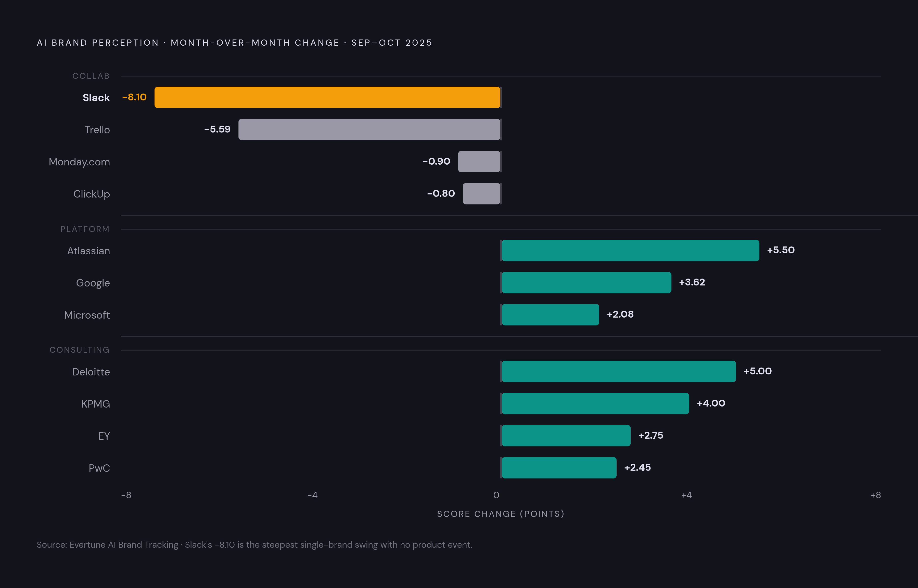
Task: Click the "Monday.com" row label
Action: pyautogui.click(x=80, y=162)
